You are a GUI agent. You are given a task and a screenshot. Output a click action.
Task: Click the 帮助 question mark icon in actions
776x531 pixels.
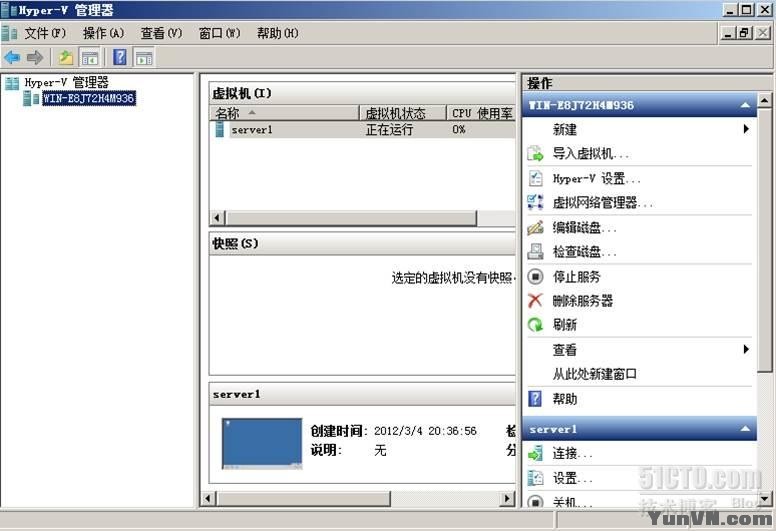[x=535, y=399]
